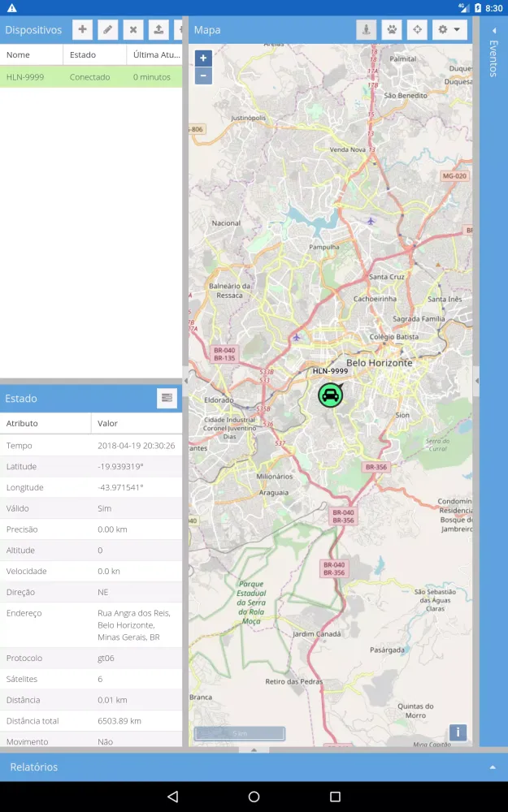This screenshot has height=812, width=508.
Task: Zoom in the map with plus button
Action: (203, 58)
